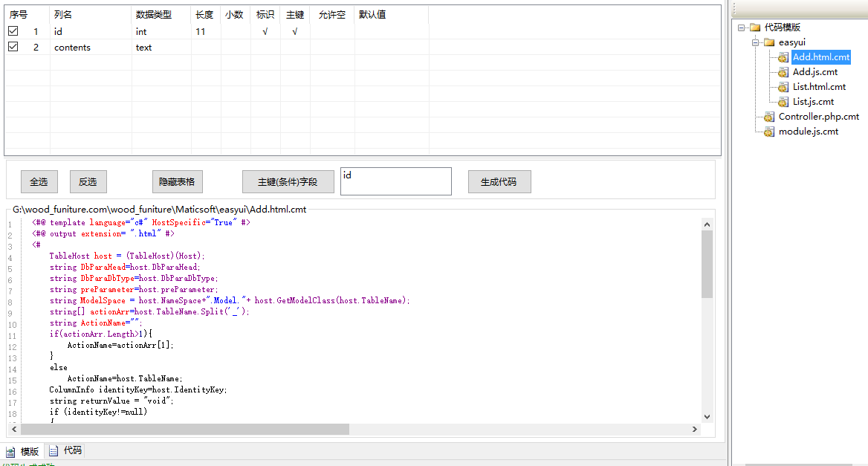Click the easyui folder icon
This screenshot has height=466, width=868.
point(769,42)
